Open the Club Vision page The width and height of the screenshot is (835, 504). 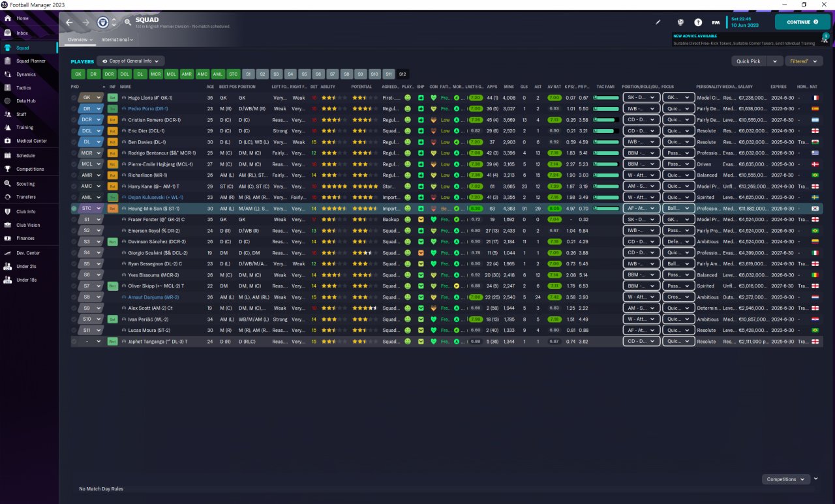point(28,225)
